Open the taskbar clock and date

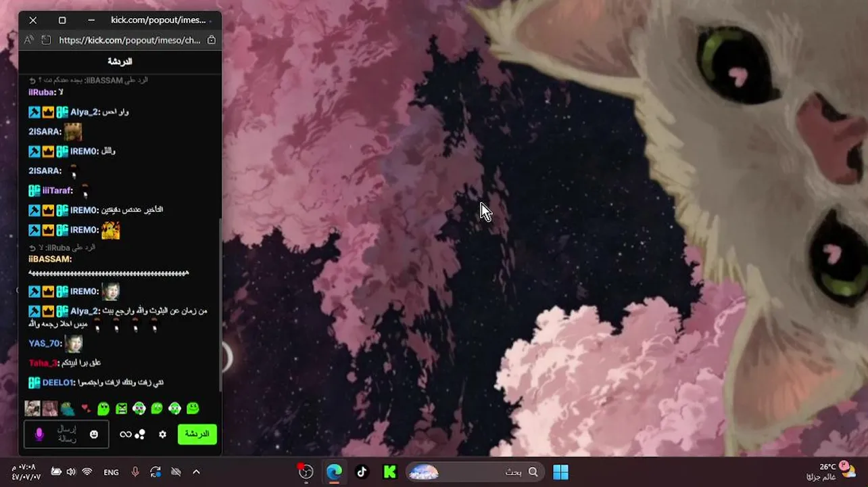pos(26,472)
